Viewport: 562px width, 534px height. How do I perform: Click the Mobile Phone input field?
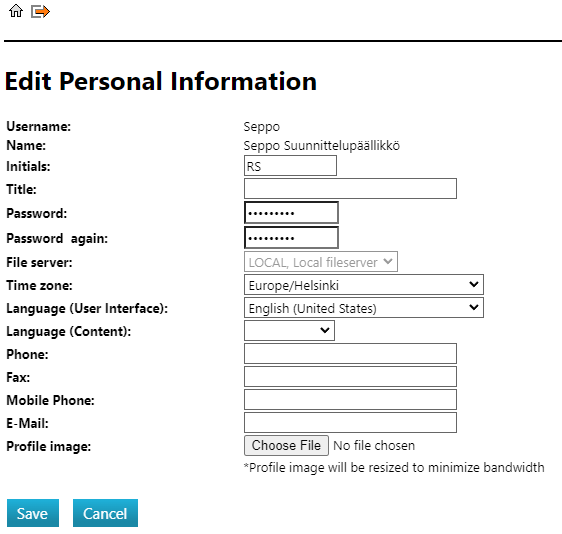coord(351,400)
